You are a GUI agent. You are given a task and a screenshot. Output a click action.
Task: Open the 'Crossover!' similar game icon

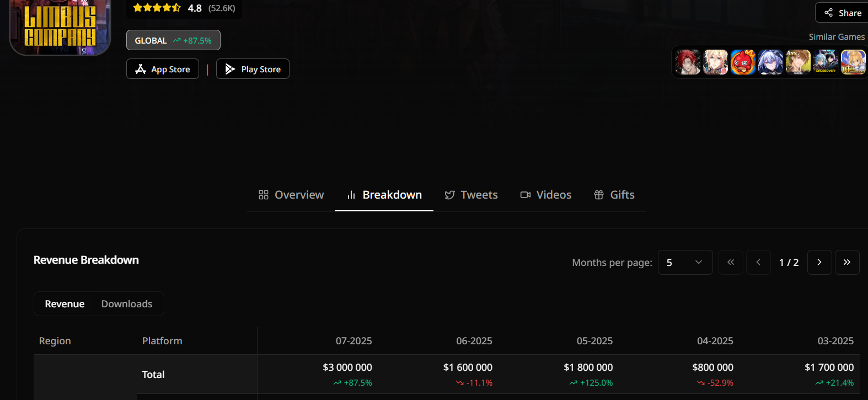click(826, 62)
